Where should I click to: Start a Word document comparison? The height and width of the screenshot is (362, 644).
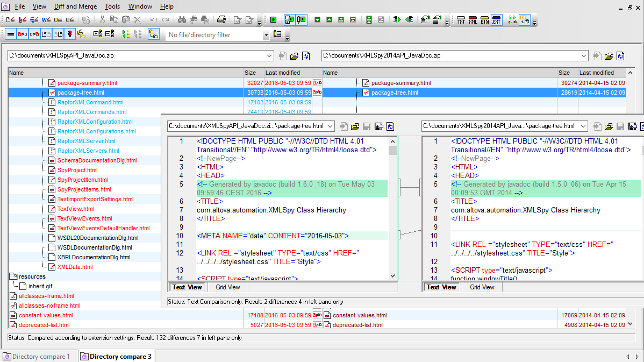click(46, 20)
